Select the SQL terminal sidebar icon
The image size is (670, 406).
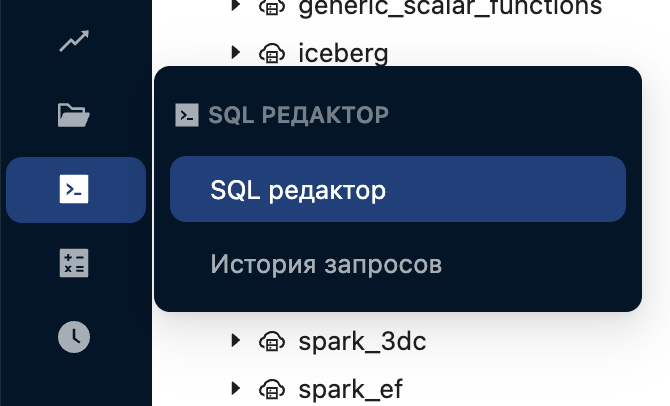click(75, 189)
